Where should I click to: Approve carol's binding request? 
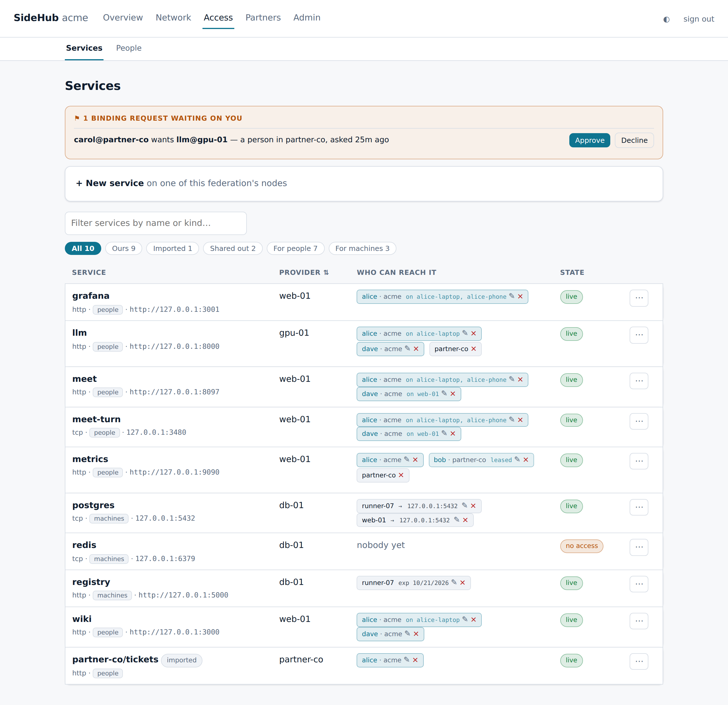pos(590,141)
